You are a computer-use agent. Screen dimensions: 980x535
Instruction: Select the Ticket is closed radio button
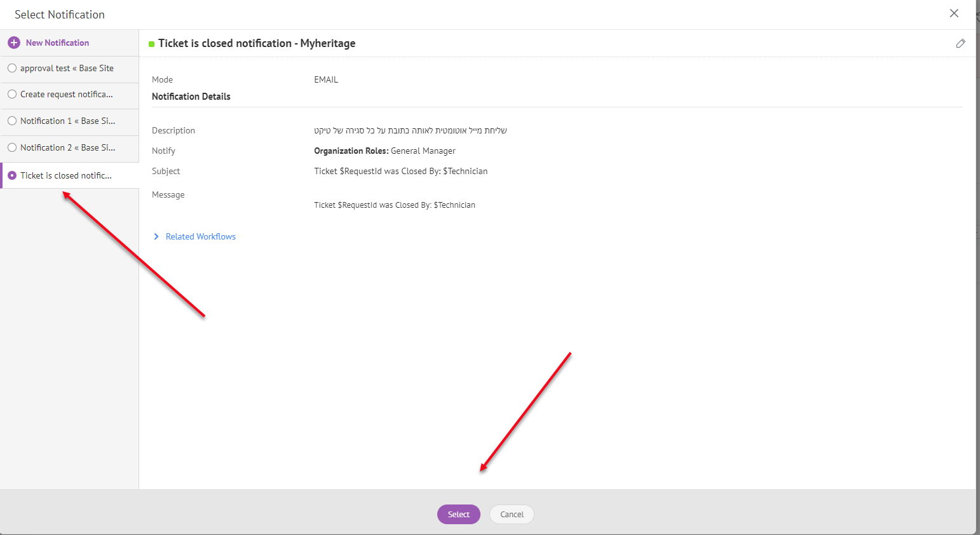(12, 175)
